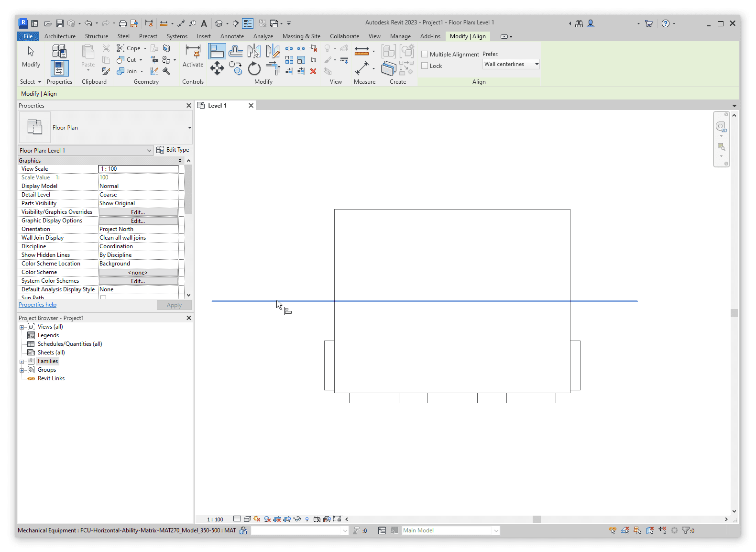Viewport: 756px width, 552px height.
Task: Check the Lock checkbox
Action: (x=425, y=66)
